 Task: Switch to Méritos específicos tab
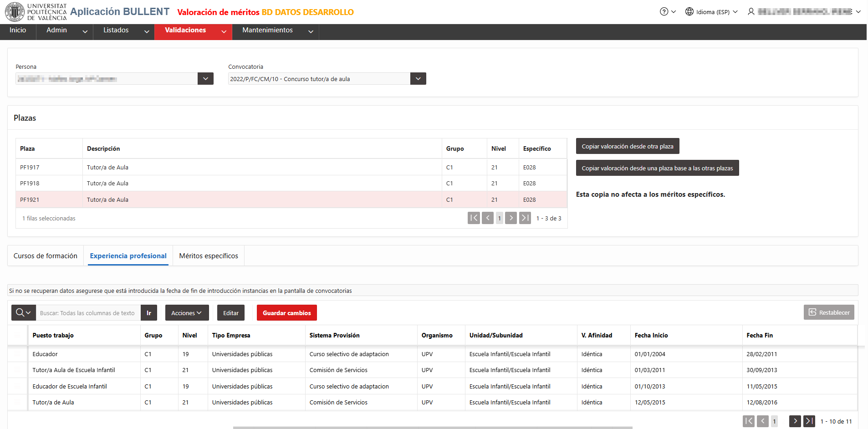coord(209,256)
